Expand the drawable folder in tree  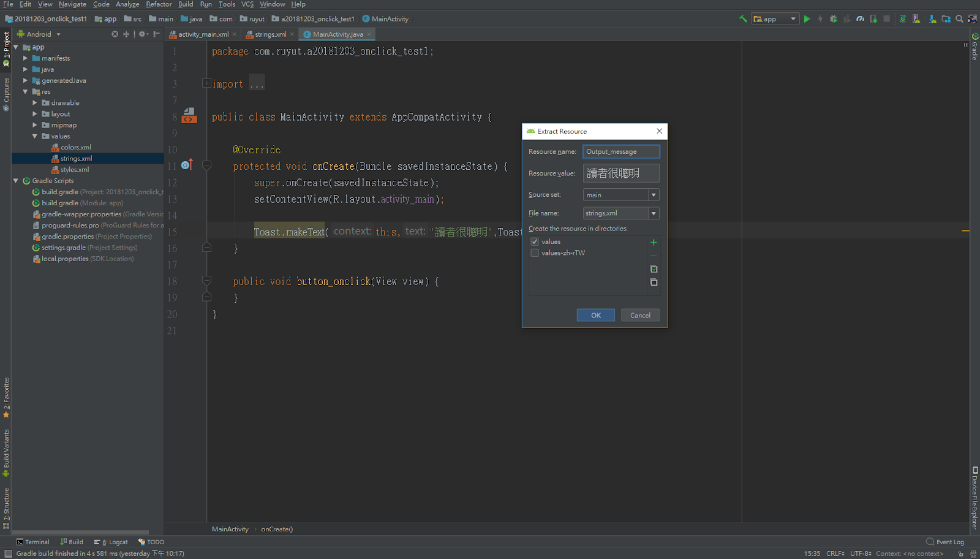(35, 103)
